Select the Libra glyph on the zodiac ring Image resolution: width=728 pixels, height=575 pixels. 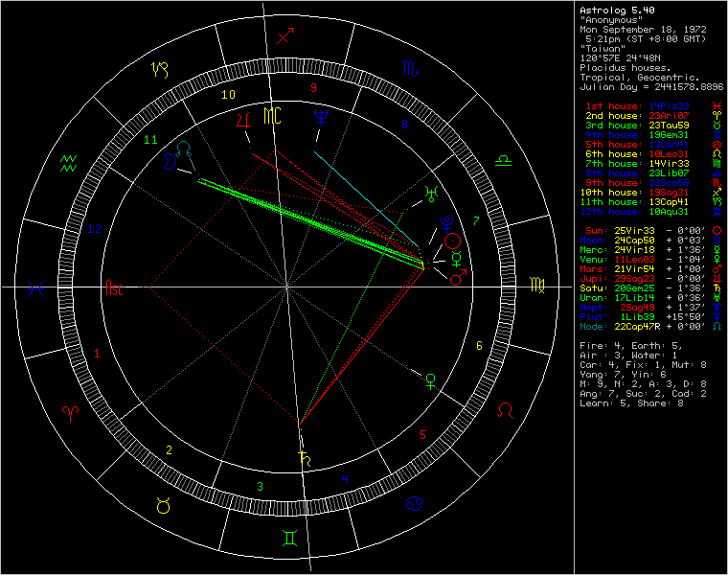503,161
